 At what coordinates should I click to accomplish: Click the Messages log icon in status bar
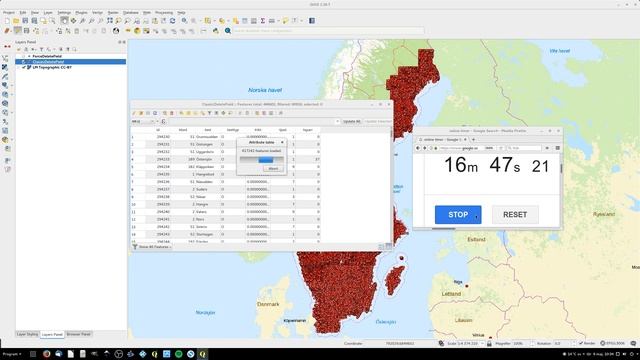pos(633,344)
